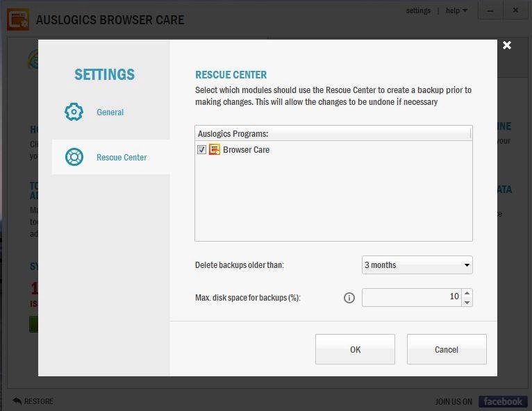The width and height of the screenshot is (532, 411).
Task: Confirm settings with the OK button
Action: tap(355, 349)
